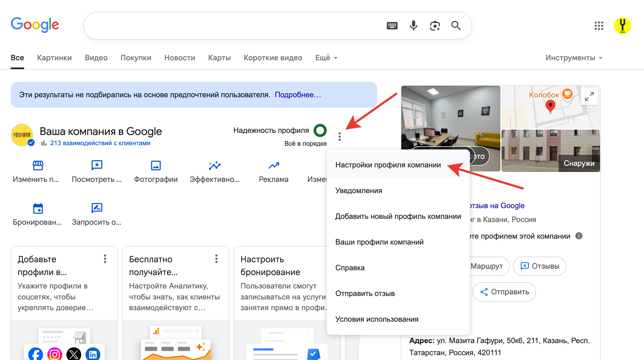
Task: Choose Уведомления from the menu
Action: 359,191
